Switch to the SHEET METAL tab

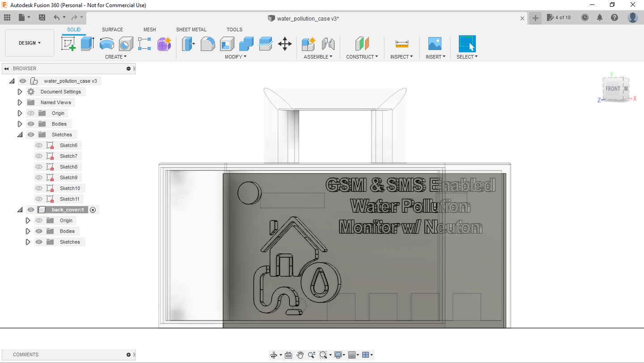tap(191, 30)
